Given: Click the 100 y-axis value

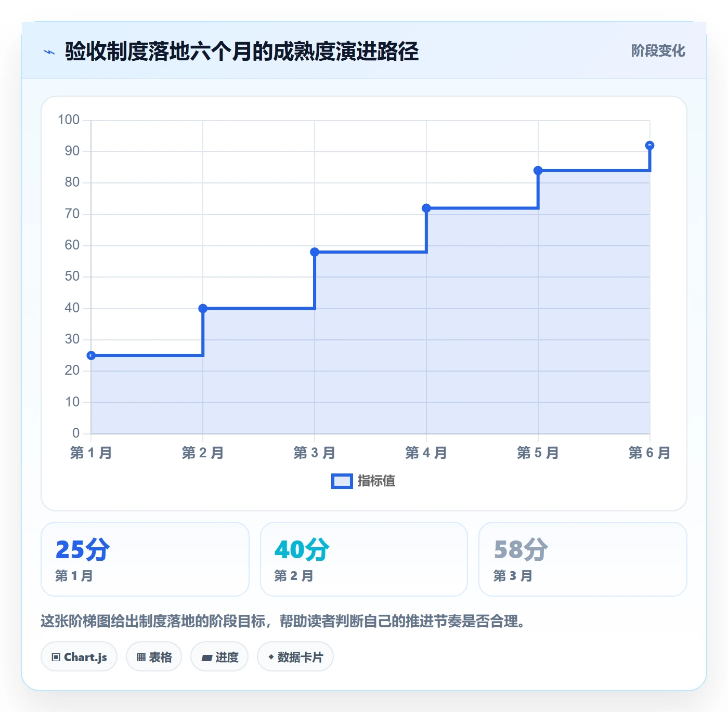Looking at the screenshot, I should point(69,120).
